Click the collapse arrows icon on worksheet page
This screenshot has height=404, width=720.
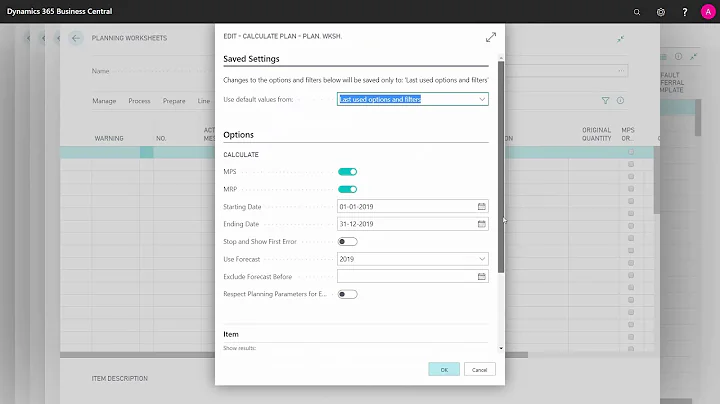(620, 39)
